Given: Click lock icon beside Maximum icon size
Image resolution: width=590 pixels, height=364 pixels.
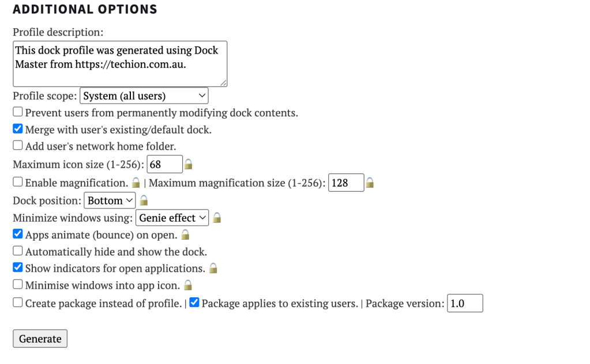Looking at the screenshot, I should (188, 165).
